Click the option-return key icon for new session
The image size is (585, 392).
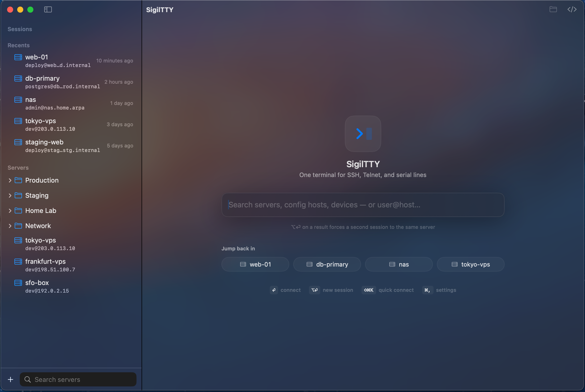coord(314,290)
